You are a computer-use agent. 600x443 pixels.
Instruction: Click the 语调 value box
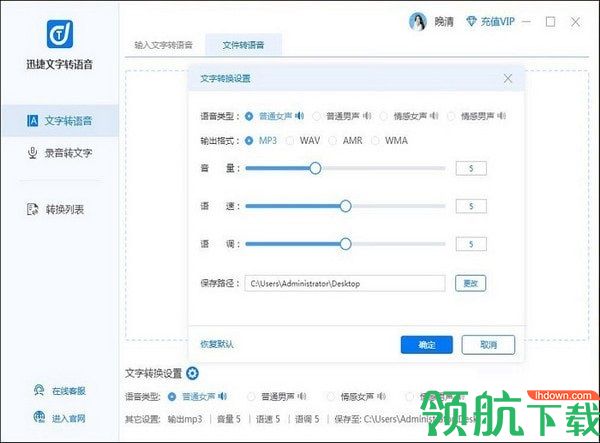[471, 244]
